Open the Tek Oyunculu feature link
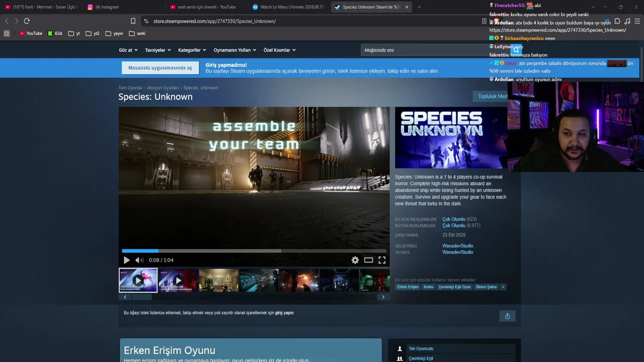 pos(421,348)
